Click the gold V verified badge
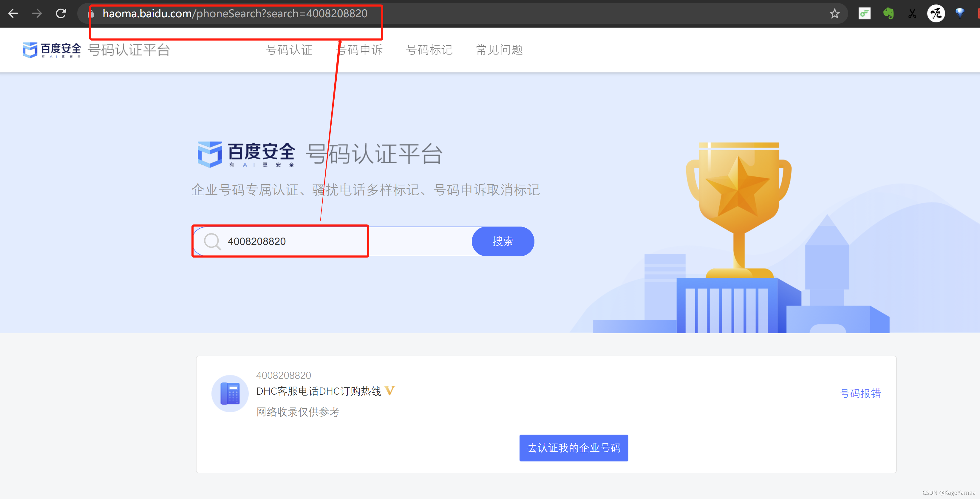Image resolution: width=980 pixels, height=499 pixels. pyautogui.click(x=389, y=390)
